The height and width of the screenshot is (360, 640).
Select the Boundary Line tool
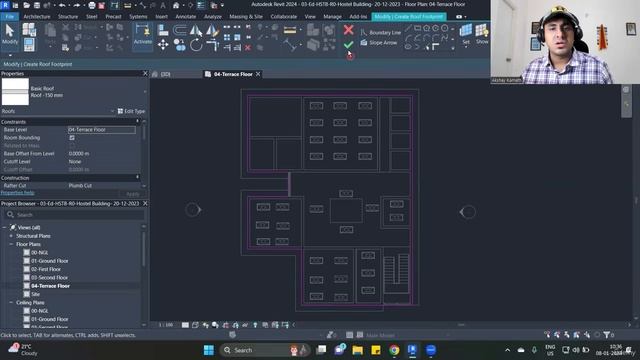381,32
